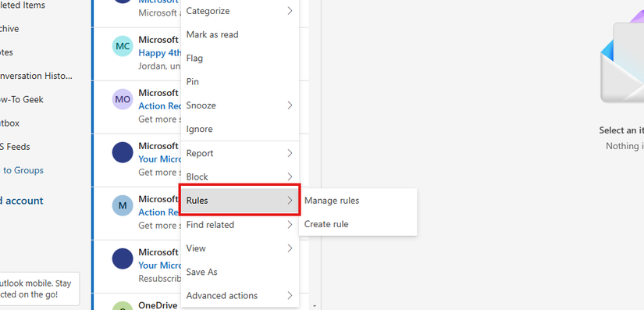
Task: Expand chevron arrow next to Snooze
Action: 290,105
